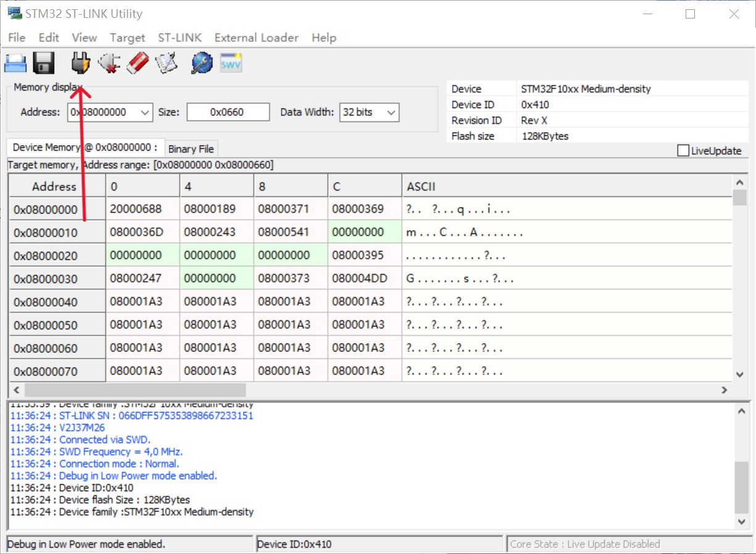
Task: Disconnect from target toolbar icon
Action: tap(109, 62)
